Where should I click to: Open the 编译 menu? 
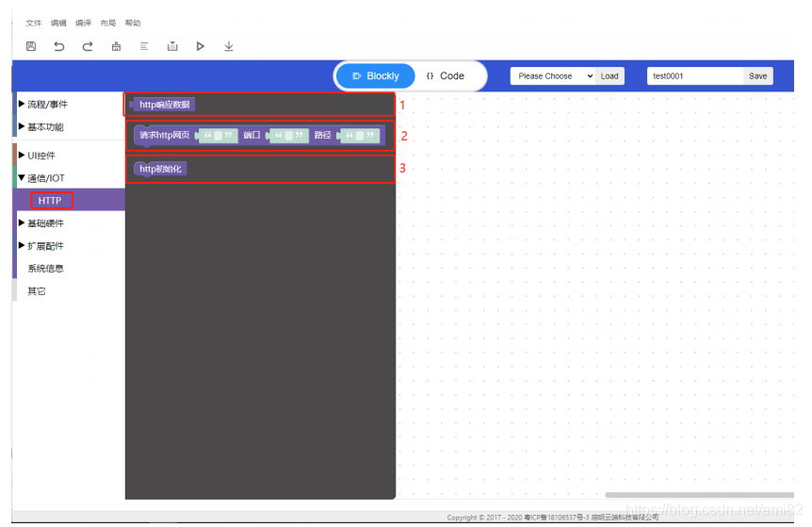(x=84, y=23)
